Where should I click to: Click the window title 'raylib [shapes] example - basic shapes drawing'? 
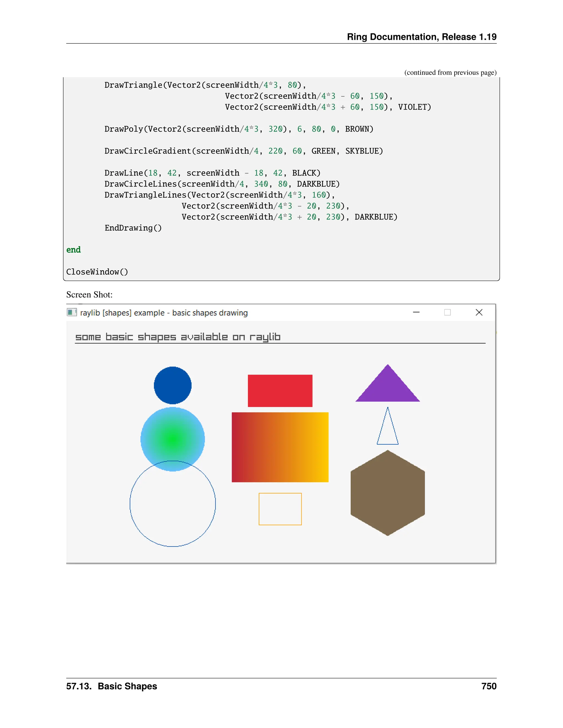click(164, 313)
